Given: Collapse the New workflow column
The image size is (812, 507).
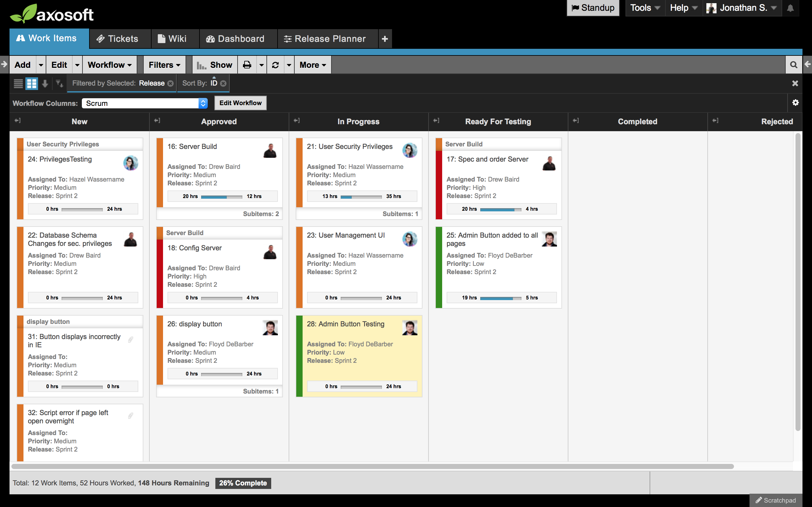Looking at the screenshot, I should pos(17,120).
